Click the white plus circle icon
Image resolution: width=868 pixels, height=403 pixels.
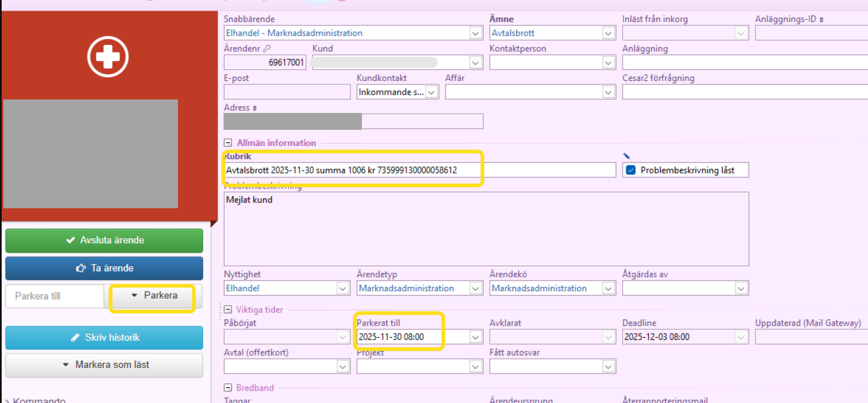[x=108, y=56]
